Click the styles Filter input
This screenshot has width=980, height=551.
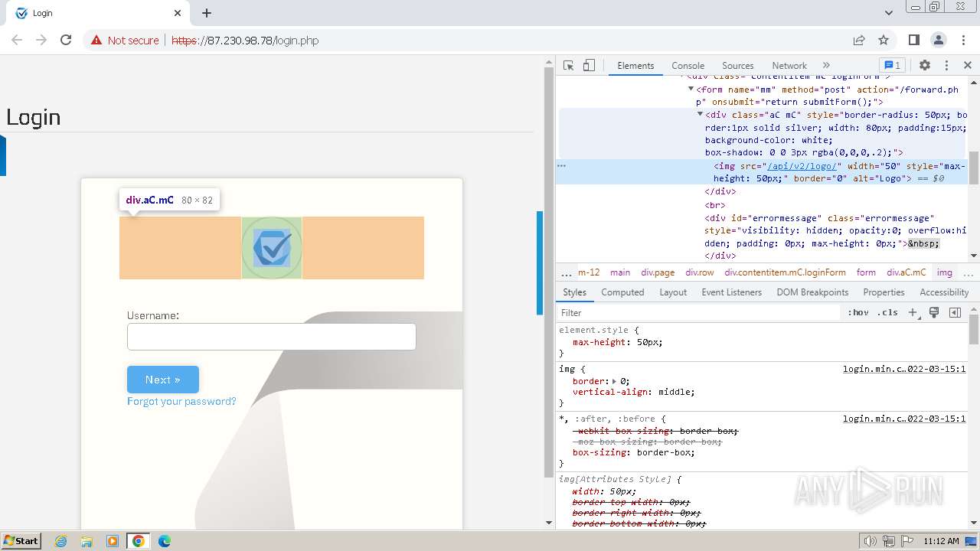pyautogui.click(x=699, y=313)
